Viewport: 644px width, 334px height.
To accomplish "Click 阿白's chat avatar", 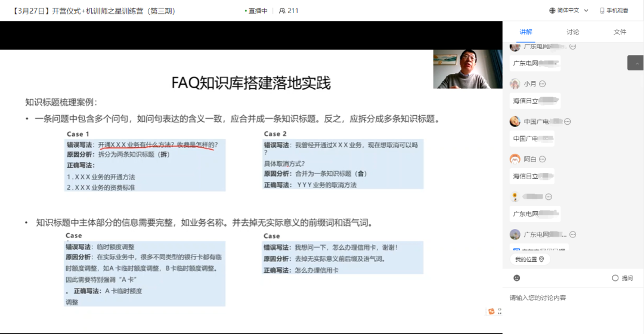I will tap(515, 159).
